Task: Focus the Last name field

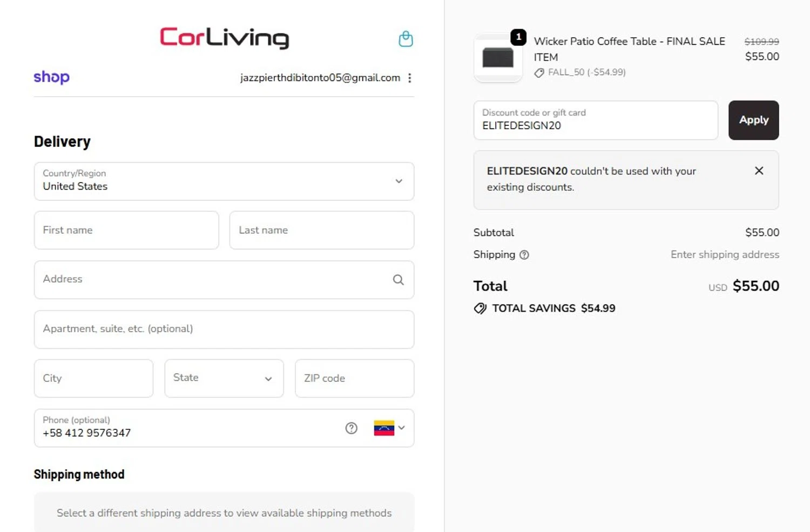Action: pos(322,230)
